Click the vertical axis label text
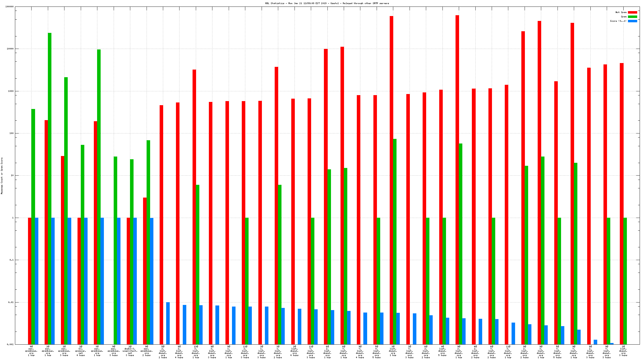 tap(2, 176)
